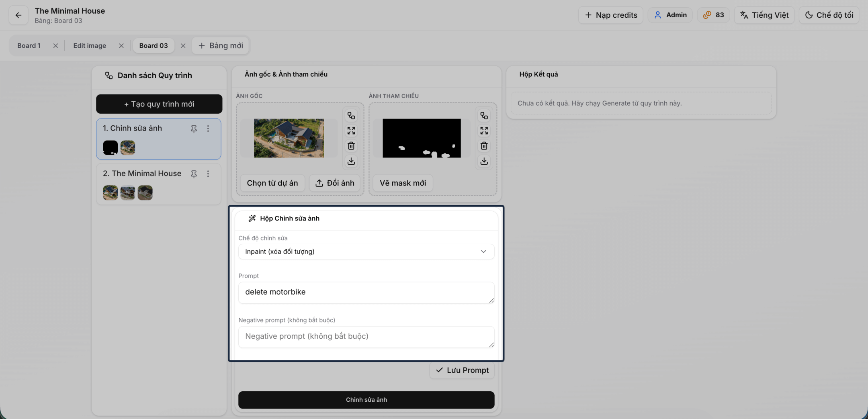Toggle dark mode with Chế độ tối
The height and width of the screenshot is (419, 868).
(x=829, y=15)
